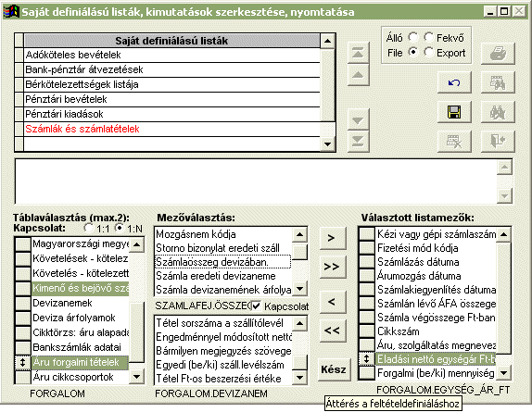The width and height of the screenshot is (532, 412).
Task: Click up arrow in lower Mezőválasztás list
Action: click(299, 323)
